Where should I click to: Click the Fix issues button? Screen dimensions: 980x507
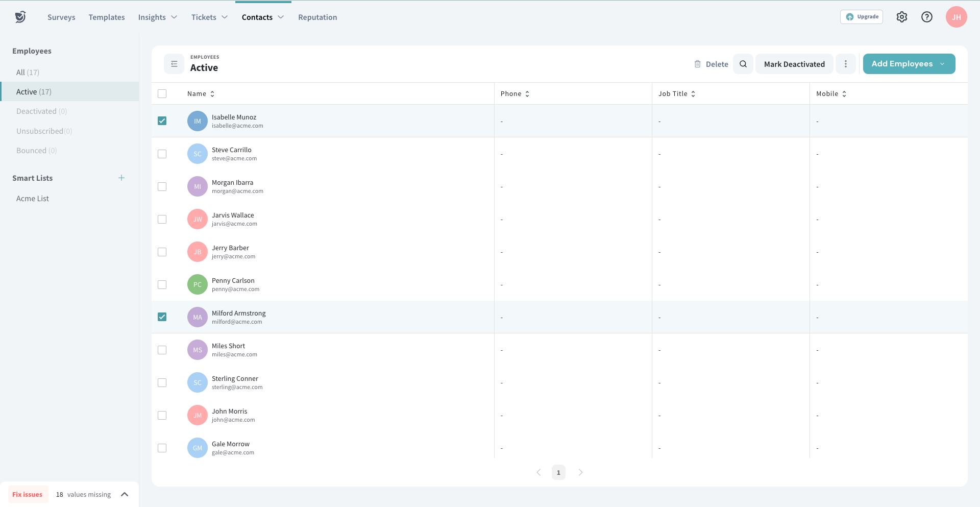coord(28,494)
